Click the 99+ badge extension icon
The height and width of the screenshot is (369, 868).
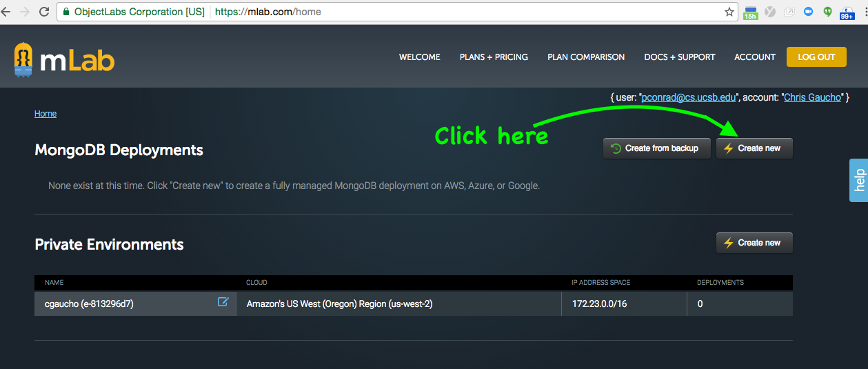tap(847, 12)
